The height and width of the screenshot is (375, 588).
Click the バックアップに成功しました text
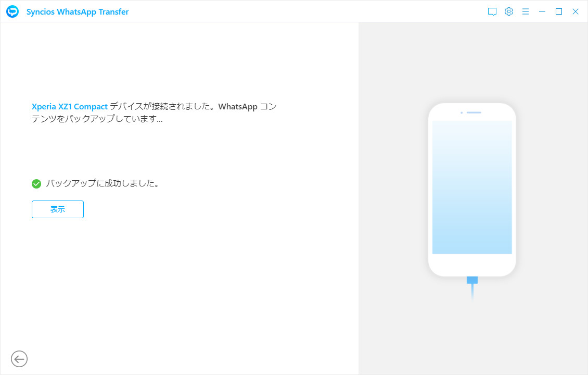pos(103,183)
